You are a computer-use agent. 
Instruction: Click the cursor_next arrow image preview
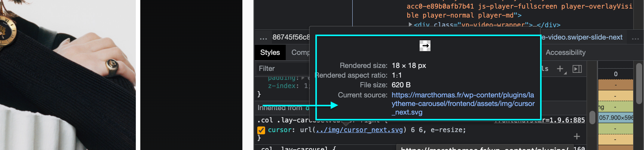[x=425, y=46]
